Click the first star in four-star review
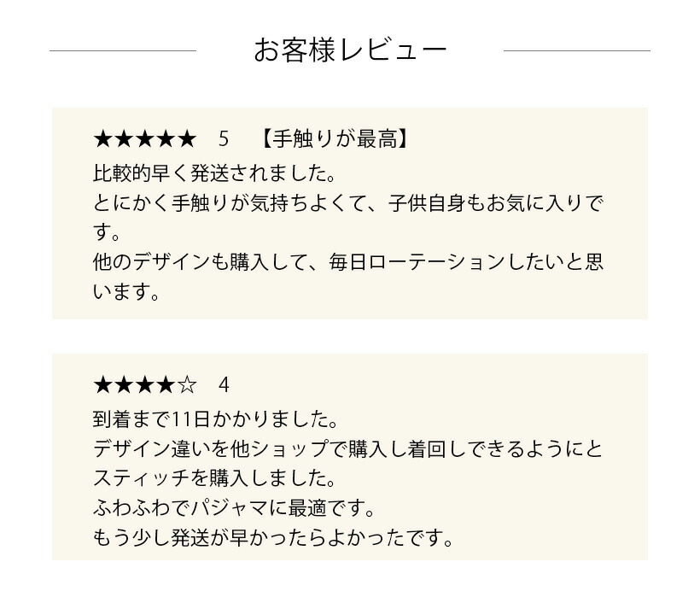This screenshot has height=597, width=700. pyautogui.click(x=103, y=385)
